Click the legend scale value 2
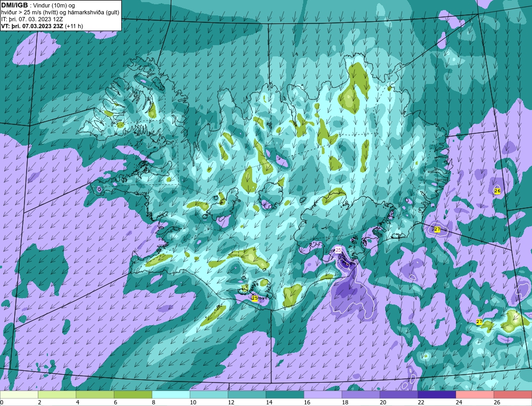 pos(40,402)
